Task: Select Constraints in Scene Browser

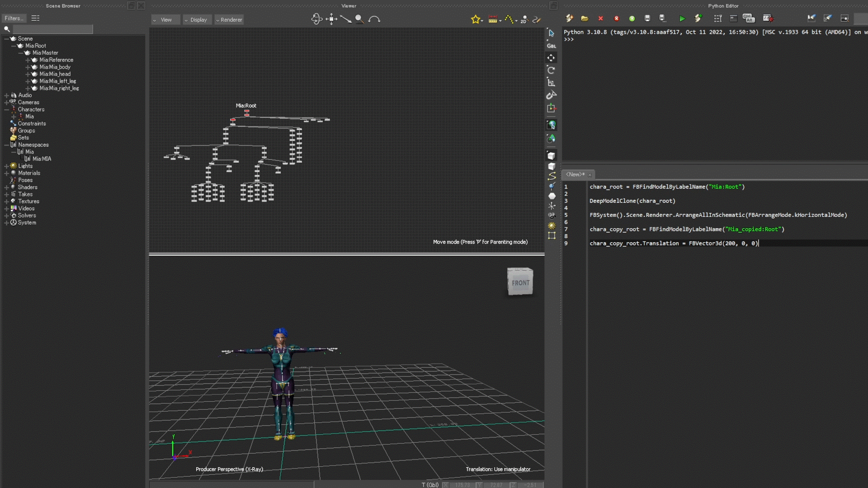Action: coord(32,124)
